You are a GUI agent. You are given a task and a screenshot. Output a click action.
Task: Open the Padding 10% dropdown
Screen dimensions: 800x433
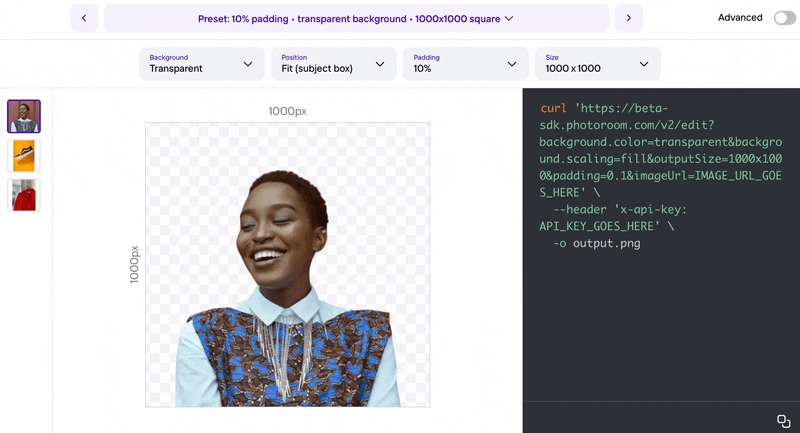464,64
